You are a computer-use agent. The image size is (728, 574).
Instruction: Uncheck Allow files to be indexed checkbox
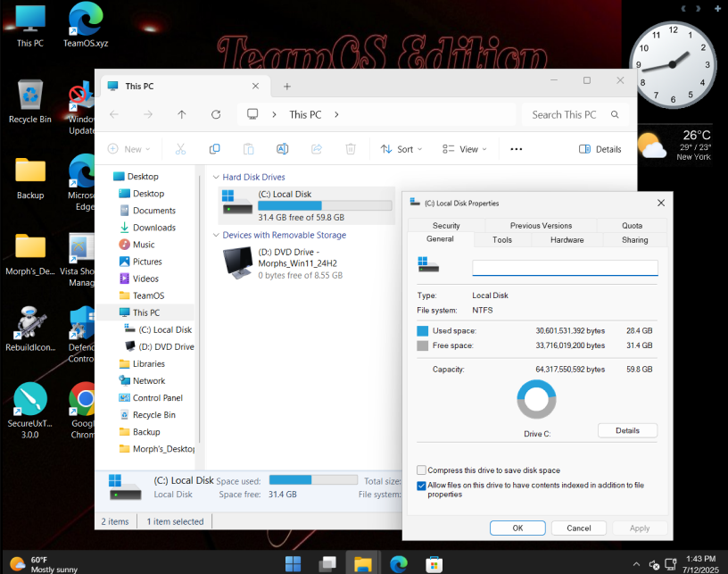(422, 486)
